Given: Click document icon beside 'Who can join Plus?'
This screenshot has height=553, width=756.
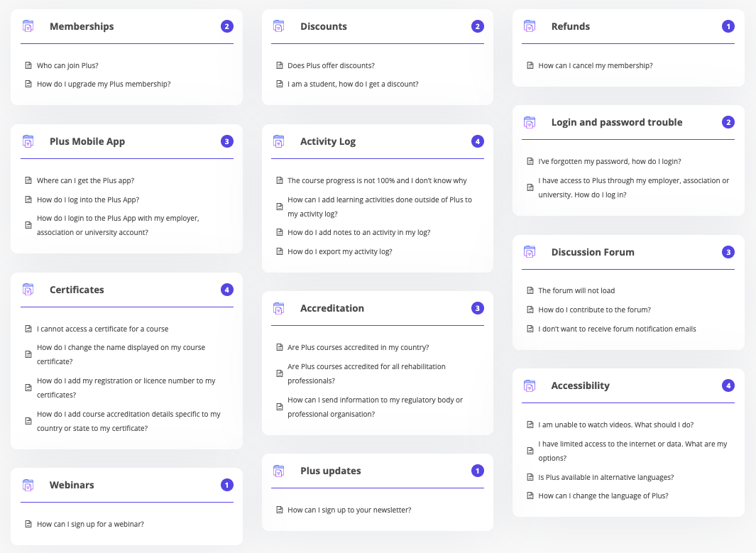Looking at the screenshot, I should point(28,65).
